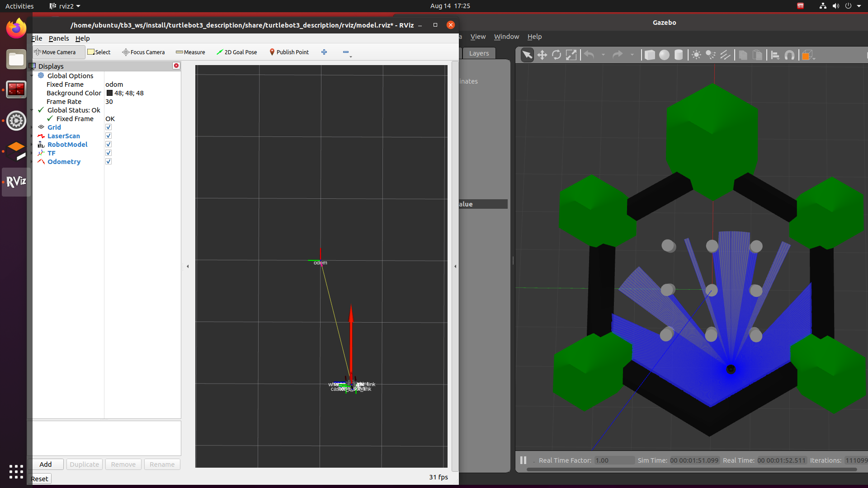Screen dimensions: 868x488
Task: Expand the LaserScan display item
Action: [32, 136]
